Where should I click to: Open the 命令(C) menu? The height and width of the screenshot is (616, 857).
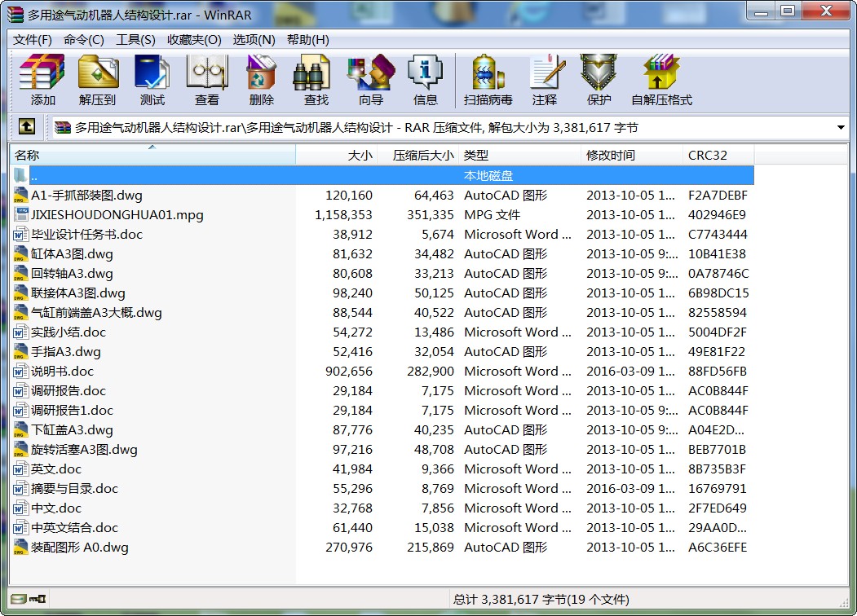coord(84,40)
